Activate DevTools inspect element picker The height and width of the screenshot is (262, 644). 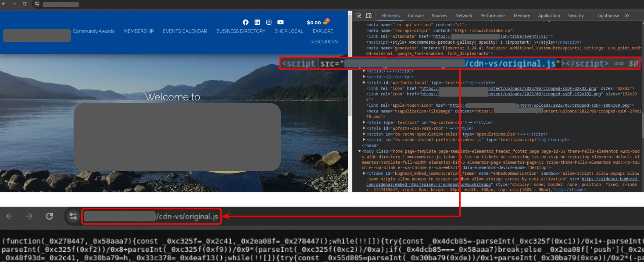[x=358, y=16]
